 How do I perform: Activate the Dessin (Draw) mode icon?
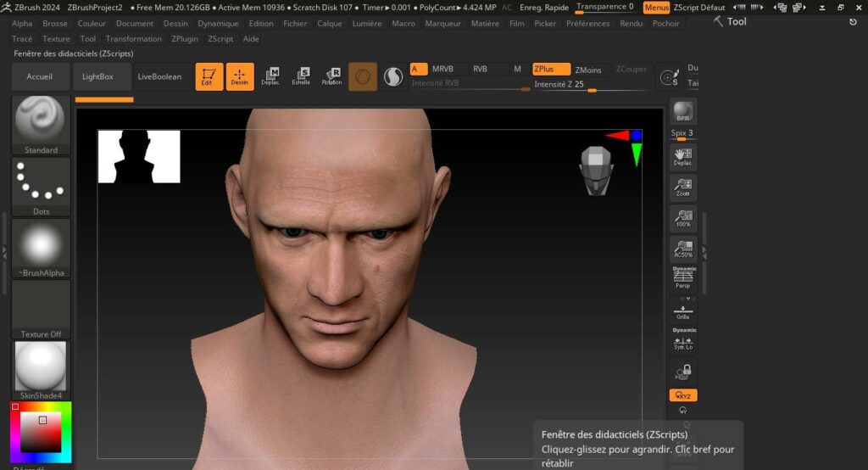(x=240, y=76)
